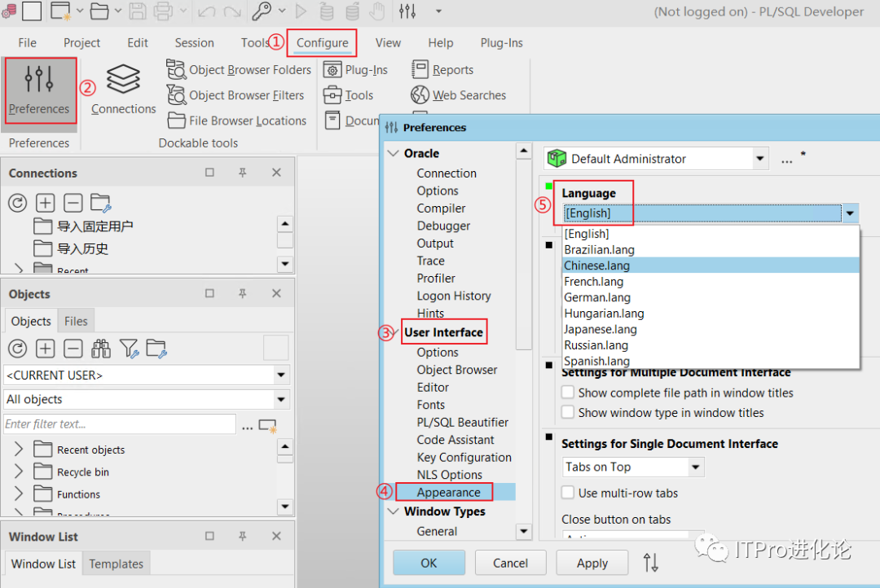Click the preferences sliders icon in title toolbar
This screenshot has width=880, height=588.
pos(407,11)
